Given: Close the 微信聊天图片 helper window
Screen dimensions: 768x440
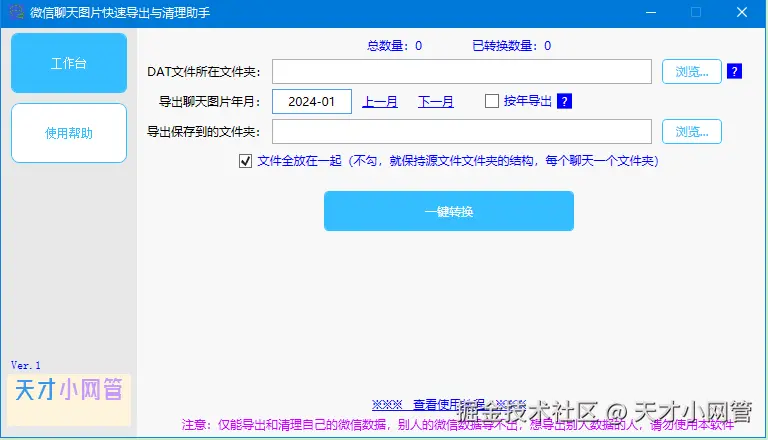Looking at the screenshot, I should (742, 12).
